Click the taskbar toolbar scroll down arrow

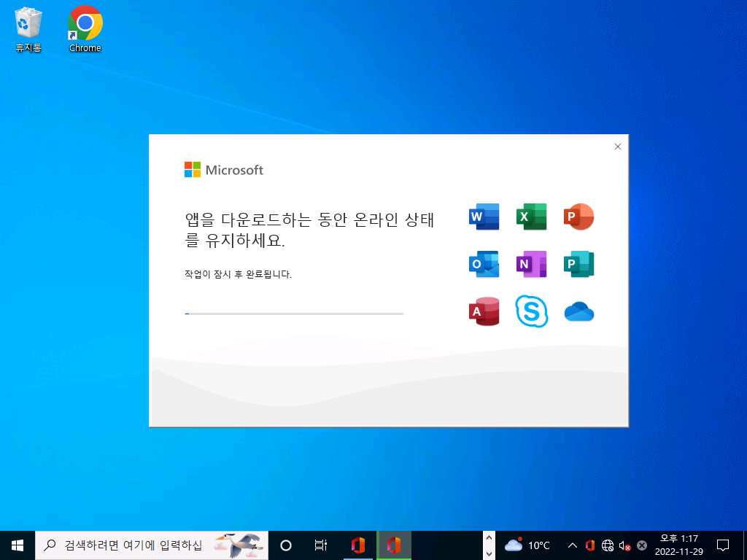489,553
